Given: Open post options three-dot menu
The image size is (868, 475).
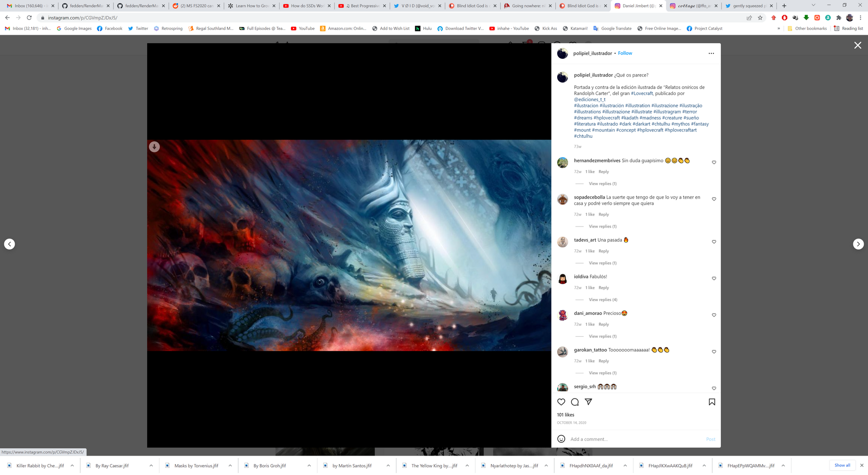Looking at the screenshot, I should (x=711, y=53).
